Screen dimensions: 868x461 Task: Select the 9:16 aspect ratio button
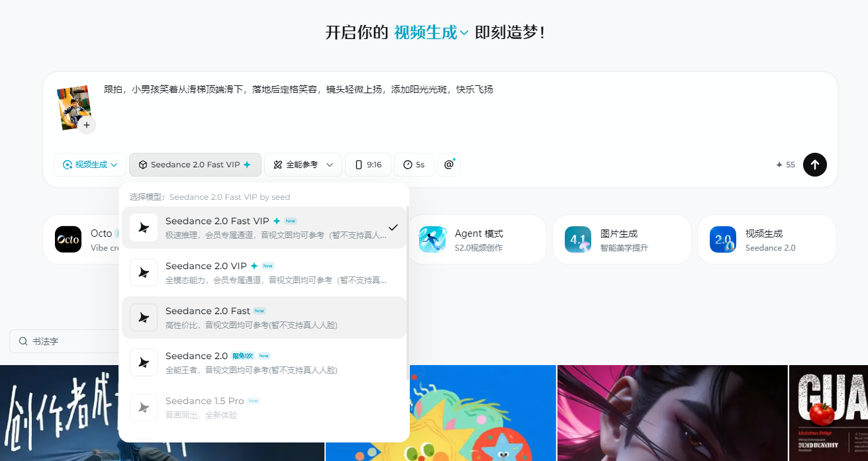pyautogui.click(x=368, y=165)
